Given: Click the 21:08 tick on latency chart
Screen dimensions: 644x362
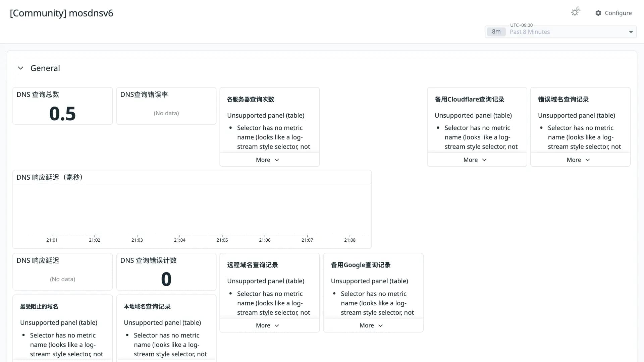Looking at the screenshot, I should pos(350,240).
